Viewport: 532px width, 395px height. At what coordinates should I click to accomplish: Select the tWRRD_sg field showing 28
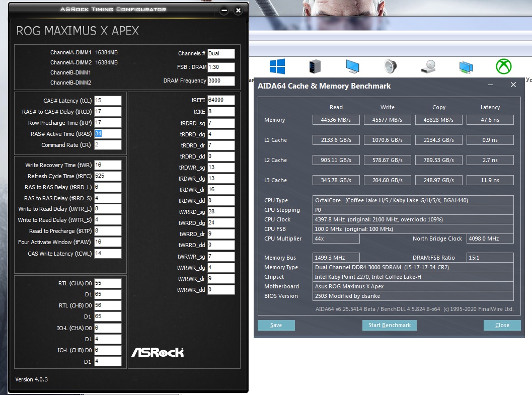point(221,211)
